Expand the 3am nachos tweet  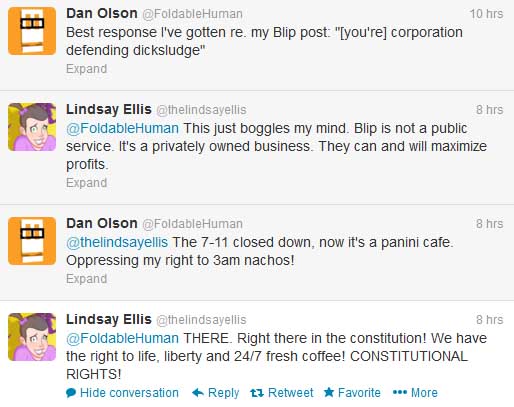[x=86, y=279]
